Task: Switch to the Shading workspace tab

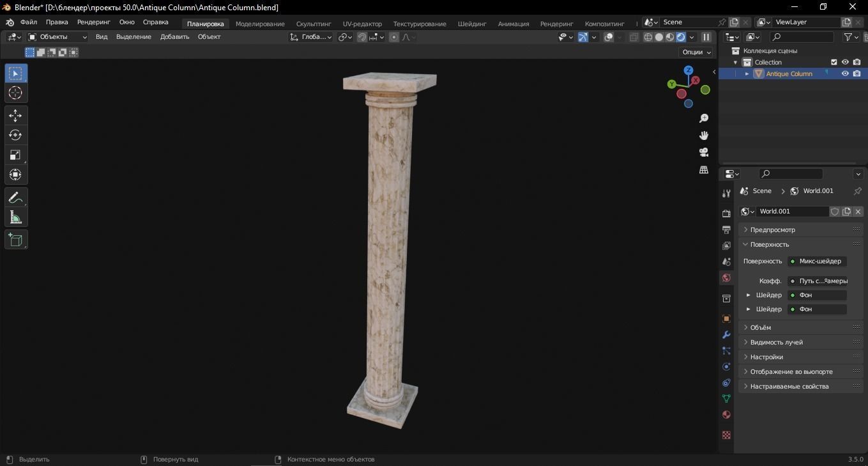Action: click(472, 24)
